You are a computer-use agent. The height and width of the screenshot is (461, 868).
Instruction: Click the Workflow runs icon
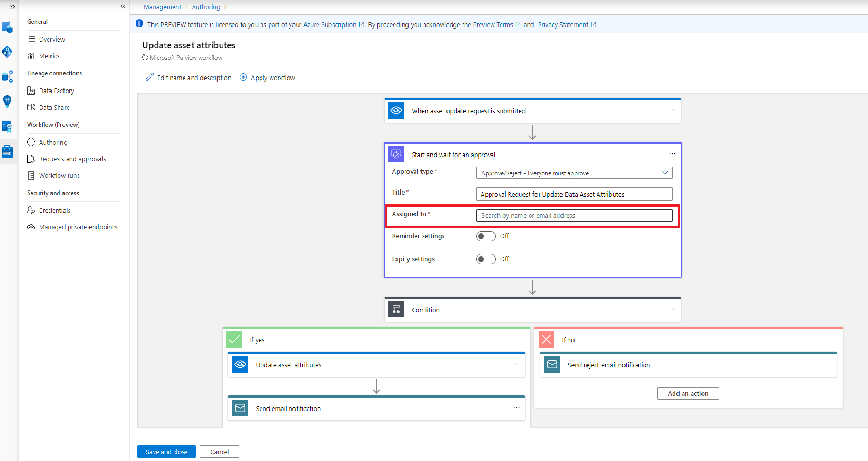coord(31,175)
